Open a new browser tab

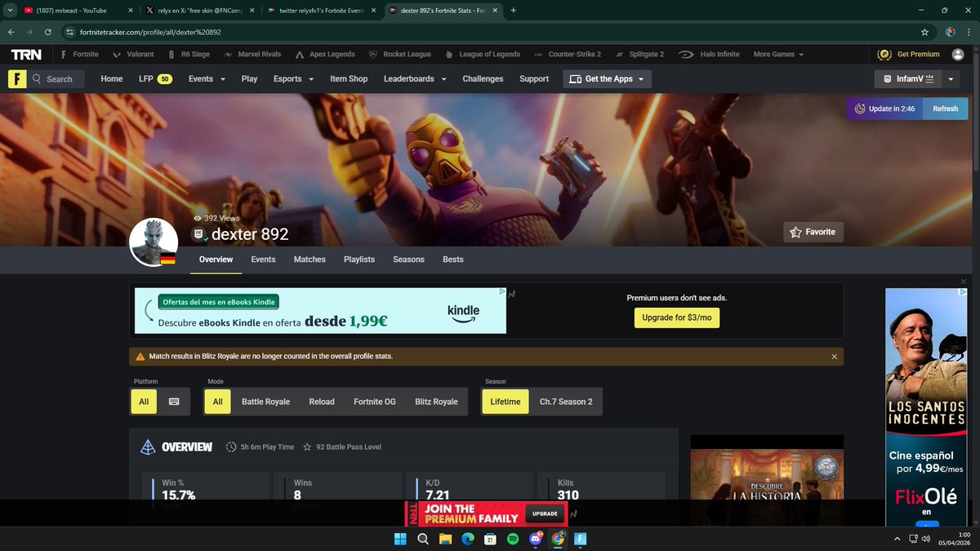click(513, 11)
